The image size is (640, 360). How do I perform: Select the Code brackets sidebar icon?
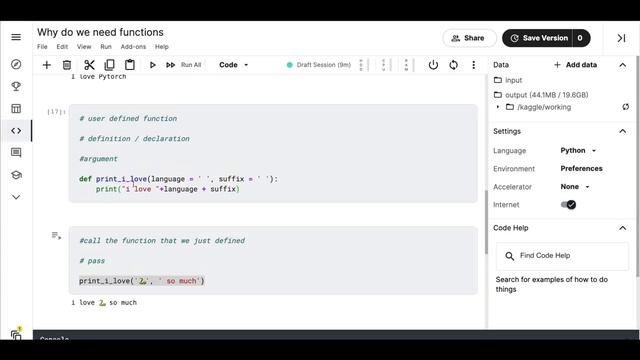[16, 131]
